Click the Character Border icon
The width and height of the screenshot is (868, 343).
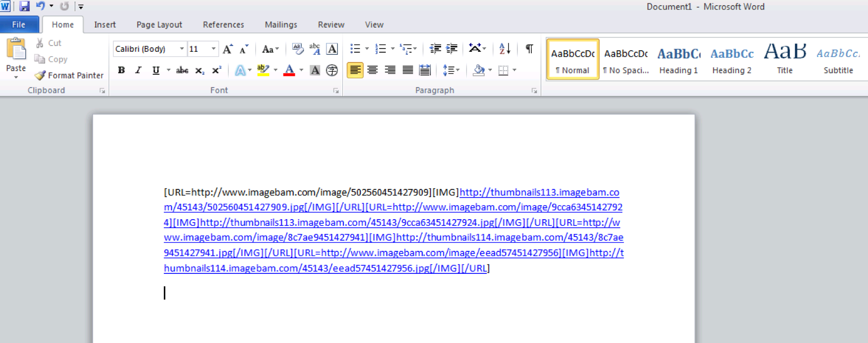pos(332,49)
